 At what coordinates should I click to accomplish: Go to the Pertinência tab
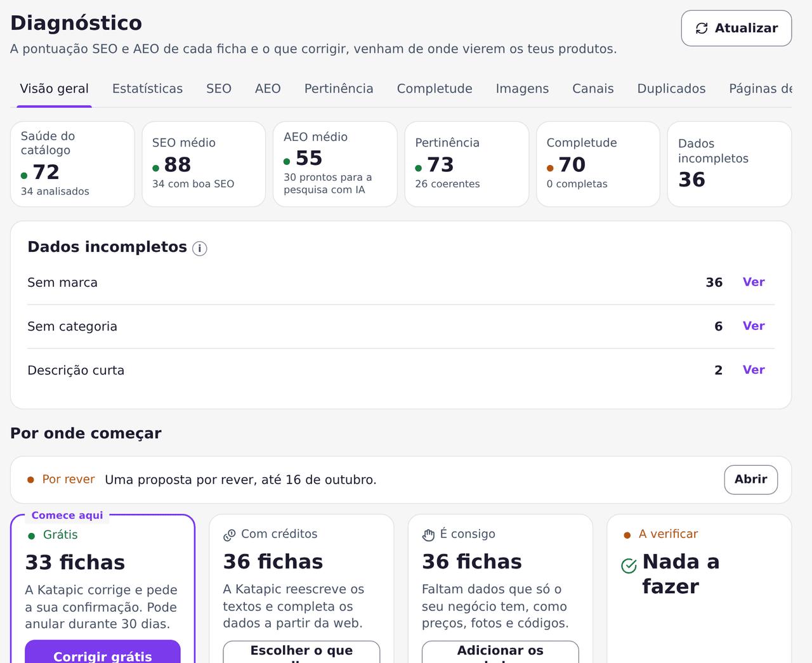click(x=339, y=89)
